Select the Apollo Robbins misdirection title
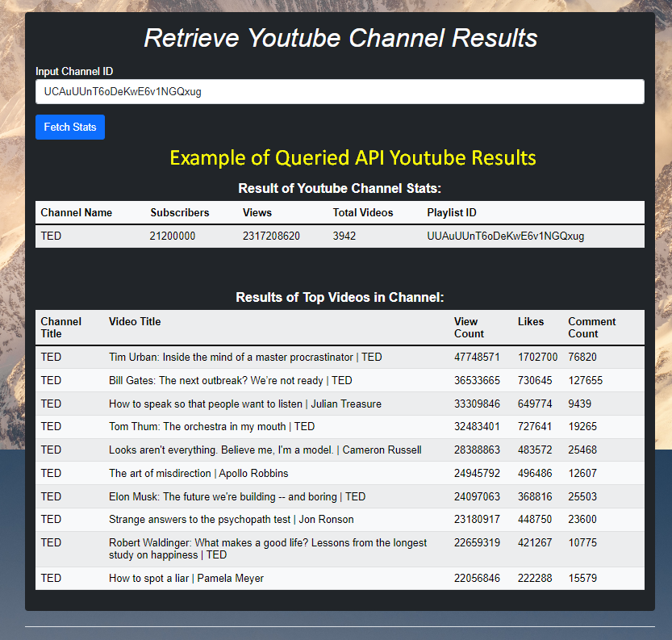This screenshot has width=672, height=640. pyautogui.click(x=198, y=473)
